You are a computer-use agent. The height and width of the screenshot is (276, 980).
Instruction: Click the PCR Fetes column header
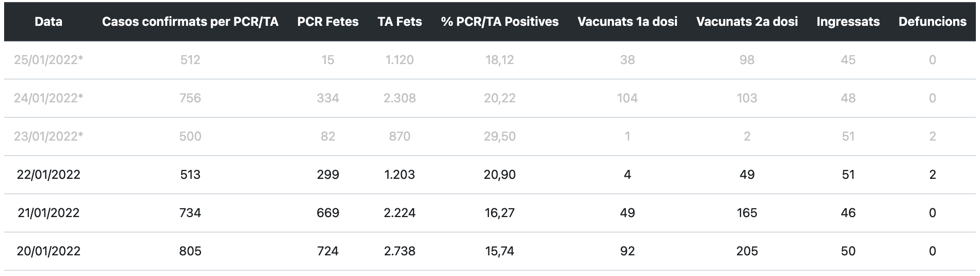point(328,22)
